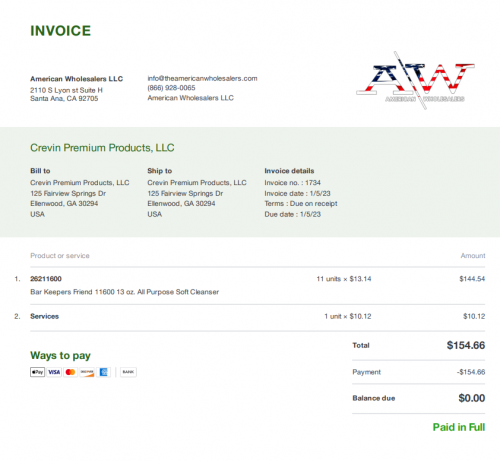The image size is (500, 461).
Task: Click the INVOICE title heading
Action: pos(60,31)
